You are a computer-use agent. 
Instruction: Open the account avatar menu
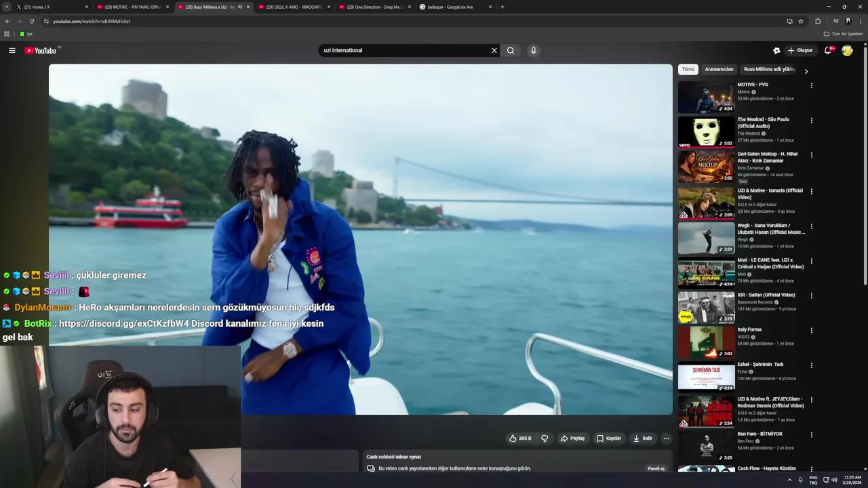coord(847,50)
